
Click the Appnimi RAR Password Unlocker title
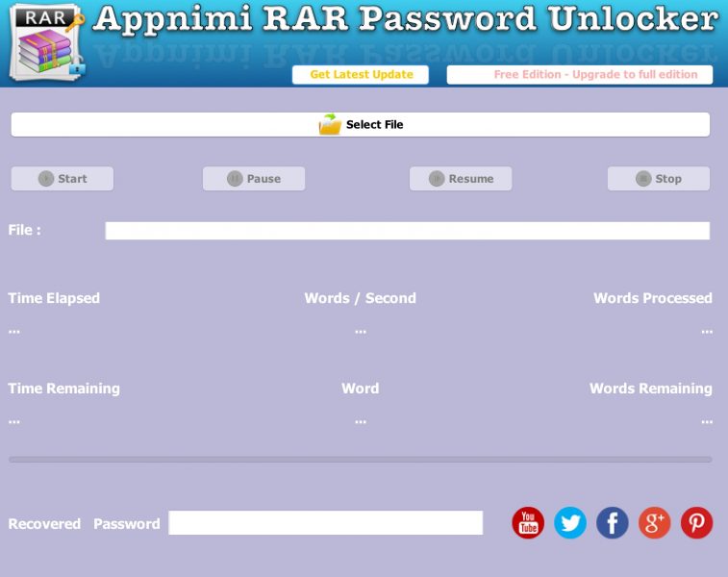coord(406,19)
